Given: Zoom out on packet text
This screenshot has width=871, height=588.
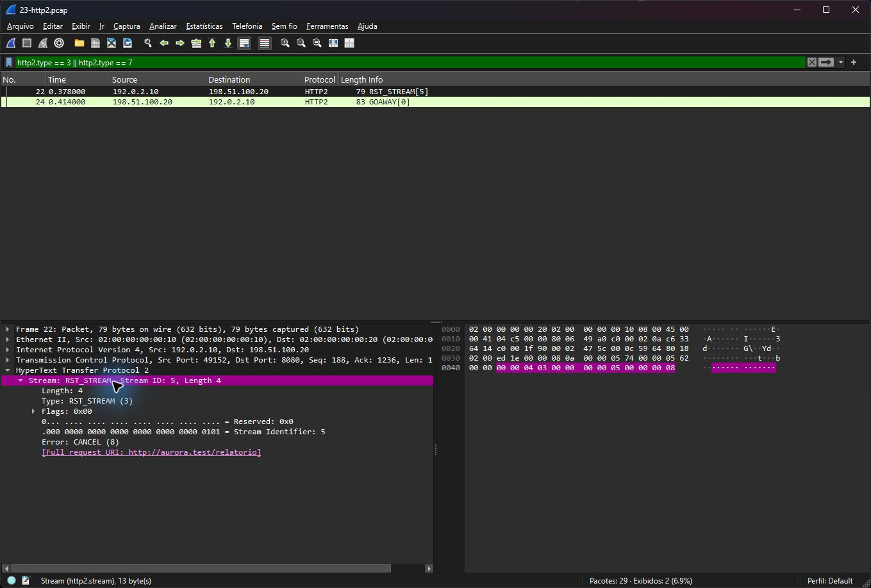Looking at the screenshot, I should coord(301,43).
